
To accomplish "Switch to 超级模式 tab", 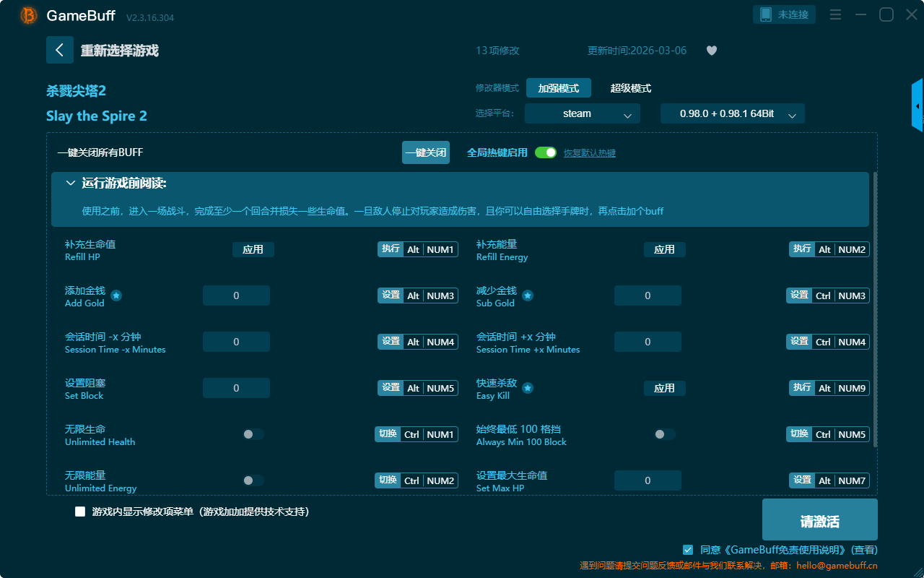I will (x=630, y=88).
